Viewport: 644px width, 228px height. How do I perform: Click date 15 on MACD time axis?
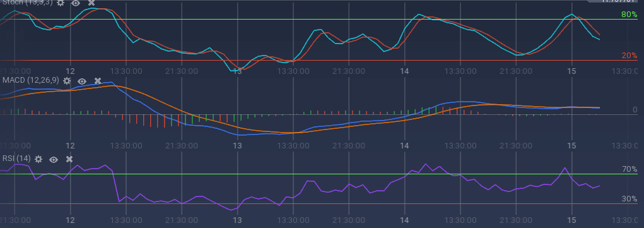pyautogui.click(x=571, y=146)
